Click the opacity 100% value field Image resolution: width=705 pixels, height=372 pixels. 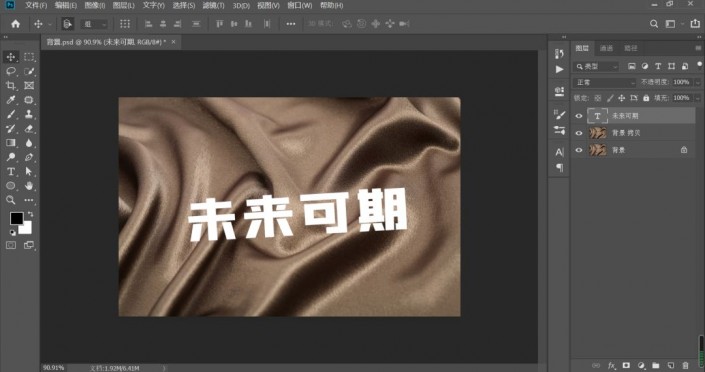point(682,82)
